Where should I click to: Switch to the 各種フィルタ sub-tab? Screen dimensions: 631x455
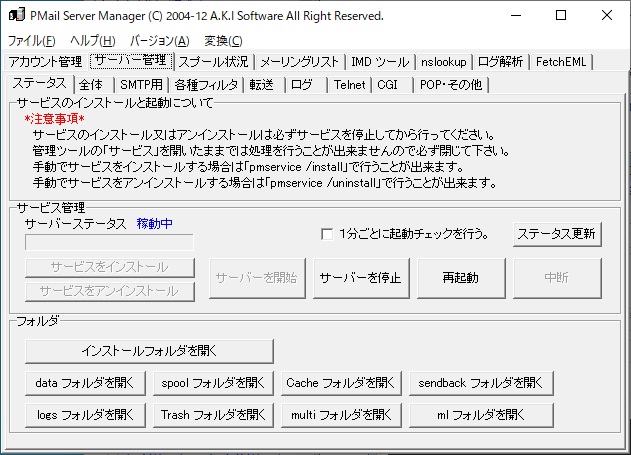206,85
